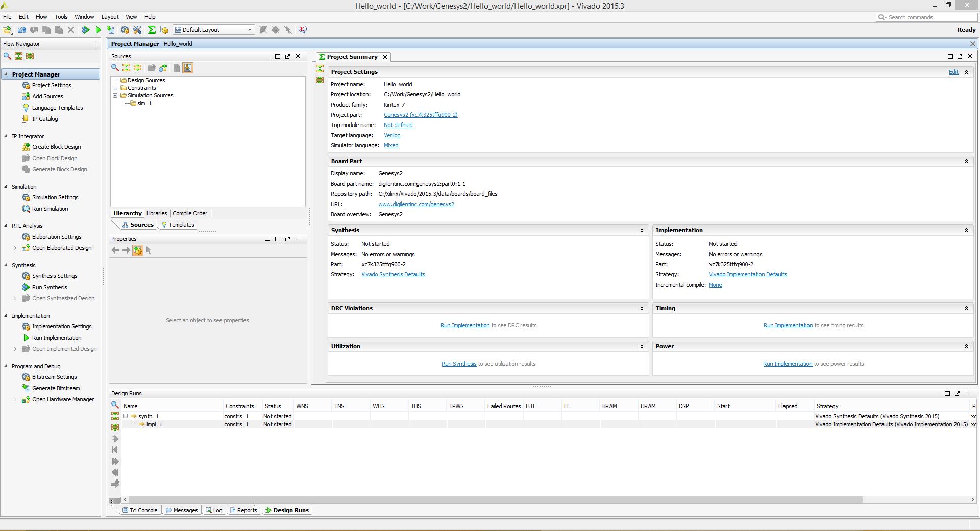The height and width of the screenshot is (531, 980).
Task: Toggle auto-show properties button in Sources toolbar
Action: [188, 68]
